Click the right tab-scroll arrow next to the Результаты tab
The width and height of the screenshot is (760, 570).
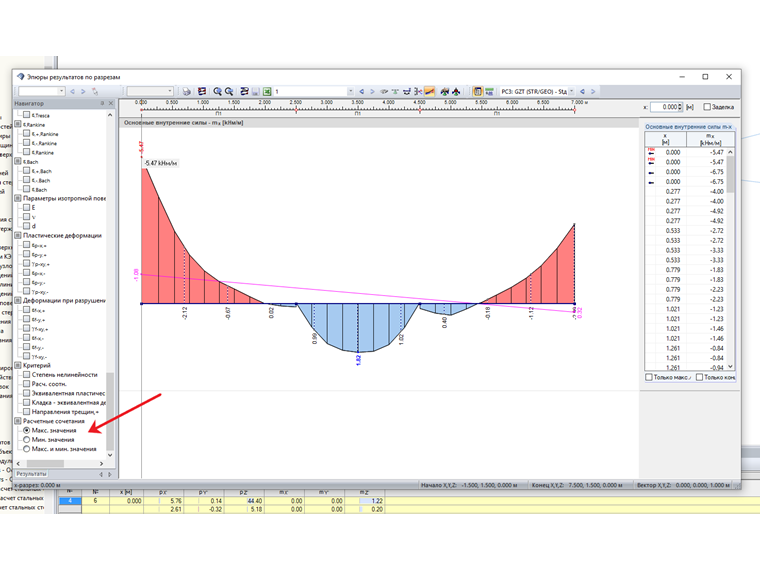pos(110,474)
